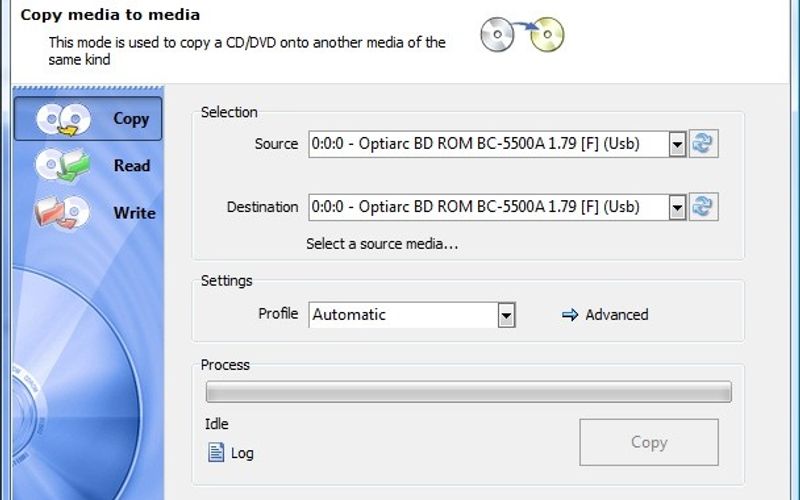Refresh the Destination drive list

pos(704,207)
